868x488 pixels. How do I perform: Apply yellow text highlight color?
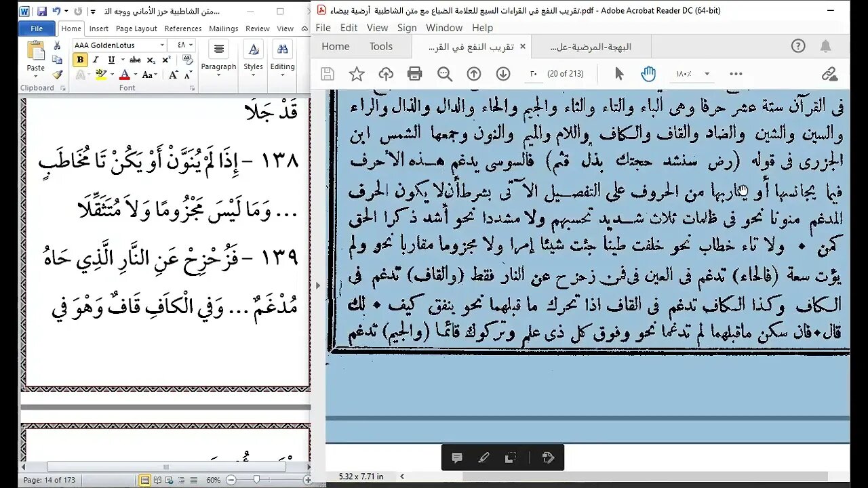point(100,75)
